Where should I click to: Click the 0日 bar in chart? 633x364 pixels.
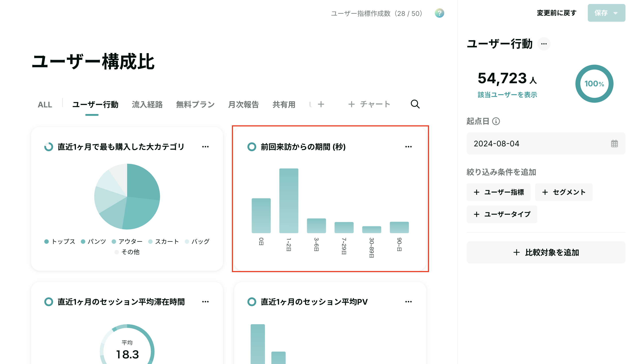(x=261, y=216)
